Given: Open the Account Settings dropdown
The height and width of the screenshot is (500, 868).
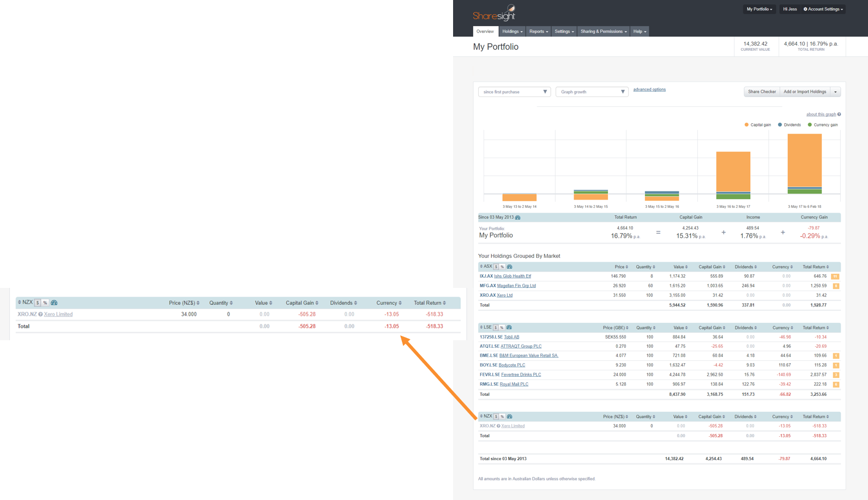Looking at the screenshot, I should click(x=823, y=9).
